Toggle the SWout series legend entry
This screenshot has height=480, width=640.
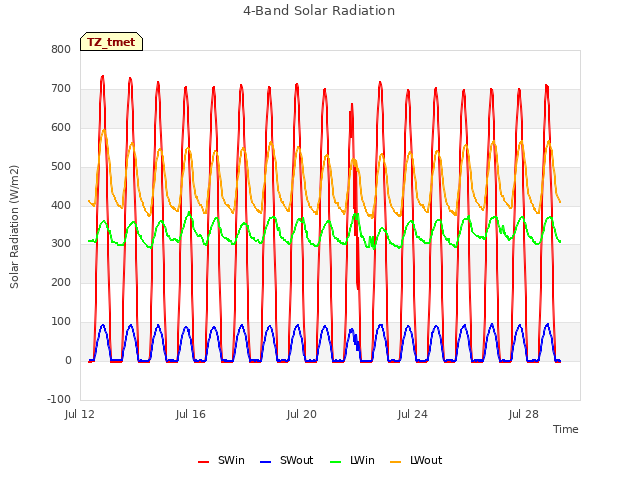(287, 460)
